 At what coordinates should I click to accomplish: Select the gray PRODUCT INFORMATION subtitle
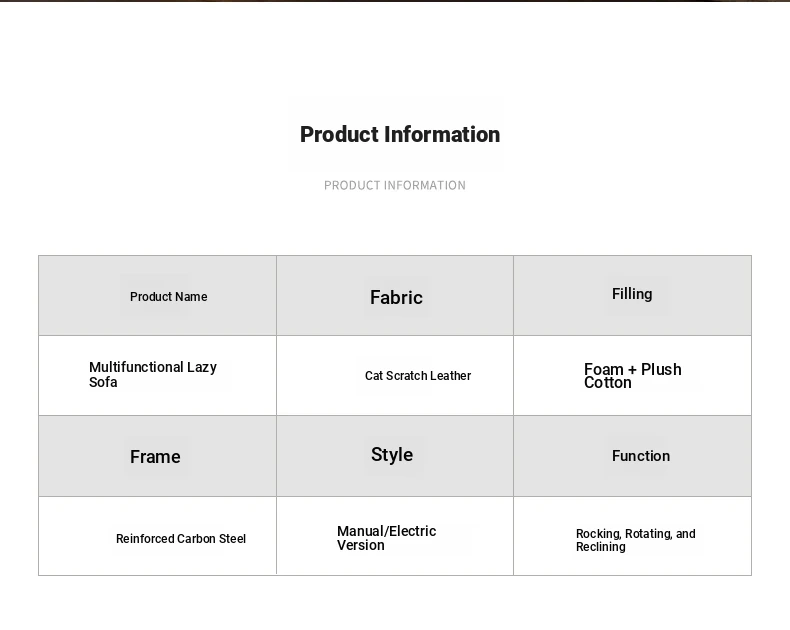coord(395,185)
